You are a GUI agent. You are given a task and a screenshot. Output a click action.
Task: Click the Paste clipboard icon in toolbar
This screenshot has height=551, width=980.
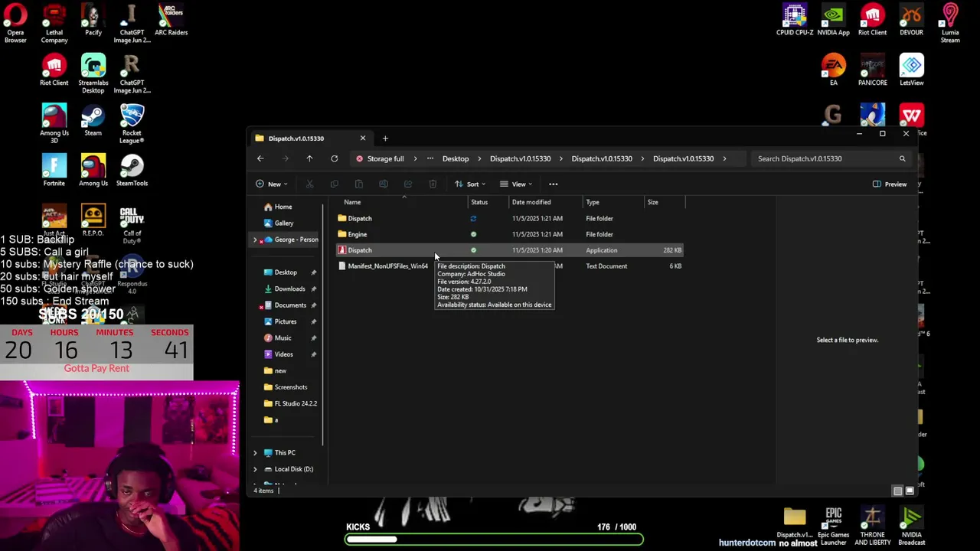[358, 184]
